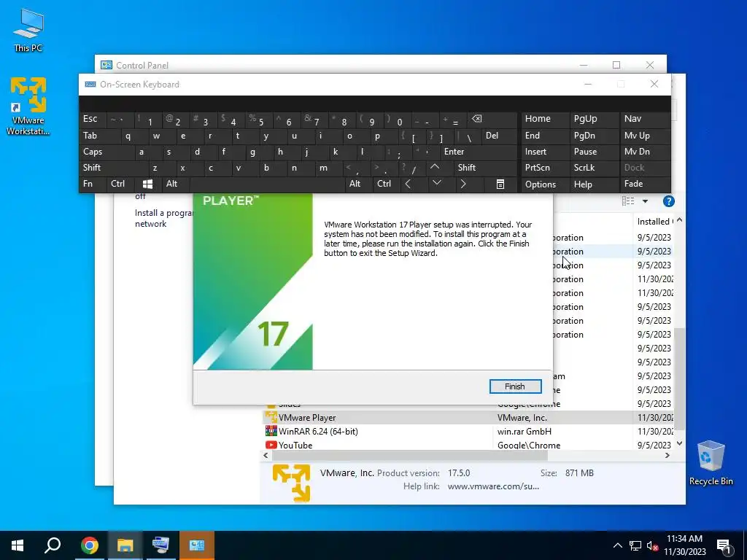Click the horizontal scrollbar thumb in programs list
This screenshot has height=560, width=747.
click(x=409, y=455)
